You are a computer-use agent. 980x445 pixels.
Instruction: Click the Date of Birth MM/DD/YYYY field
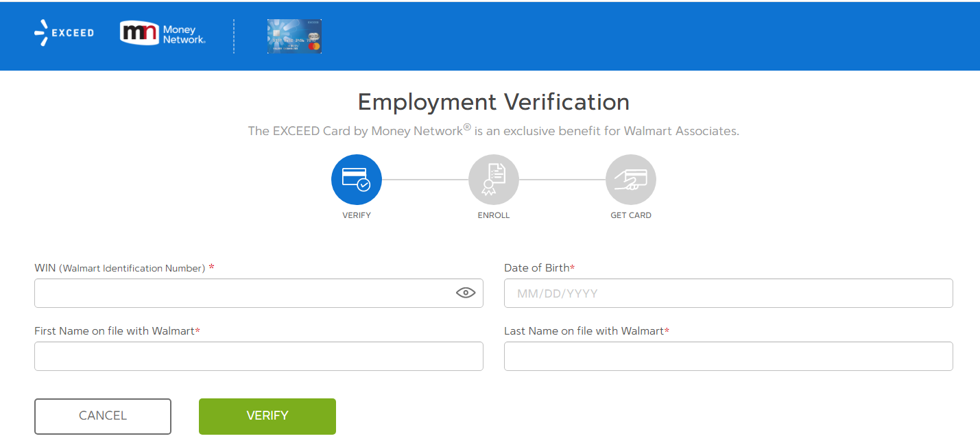coord(728,293)
